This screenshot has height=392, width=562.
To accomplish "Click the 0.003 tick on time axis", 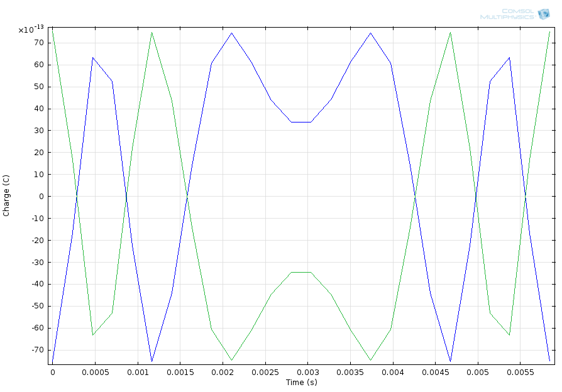I will 307,372.
